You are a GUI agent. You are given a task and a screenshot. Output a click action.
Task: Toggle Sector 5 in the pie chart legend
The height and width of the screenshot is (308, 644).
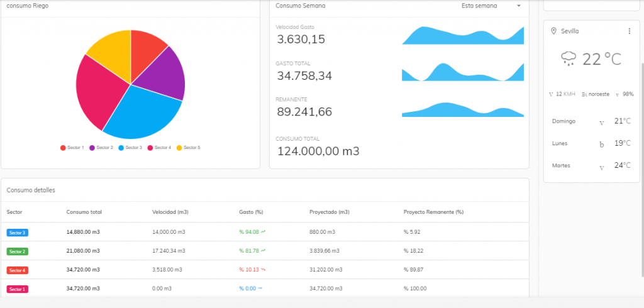coord(187,148)
